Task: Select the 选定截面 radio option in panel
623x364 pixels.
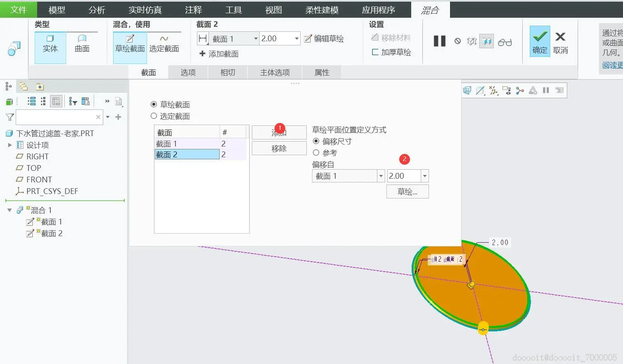Action: coord(153,116)
